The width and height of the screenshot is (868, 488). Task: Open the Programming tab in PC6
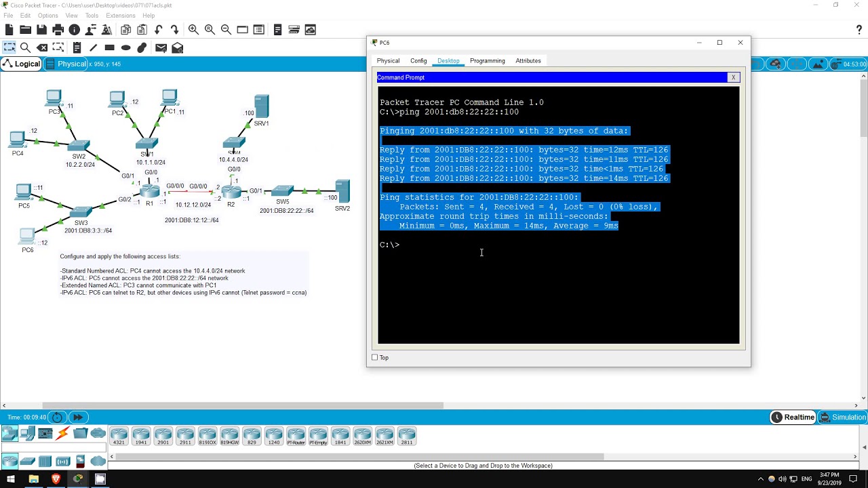pyautogui.click(x=488, y=61)
